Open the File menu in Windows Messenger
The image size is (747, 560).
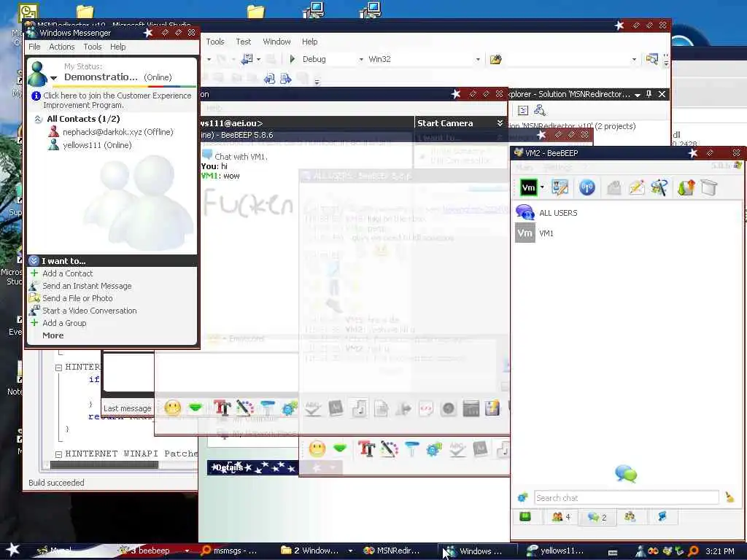point(34,47)
